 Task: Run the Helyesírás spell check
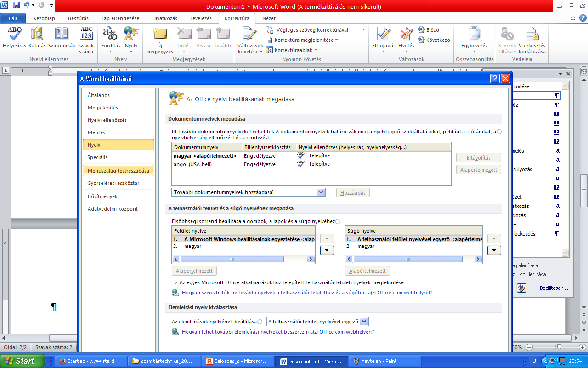pyautogui.click(x=15, y=37)
